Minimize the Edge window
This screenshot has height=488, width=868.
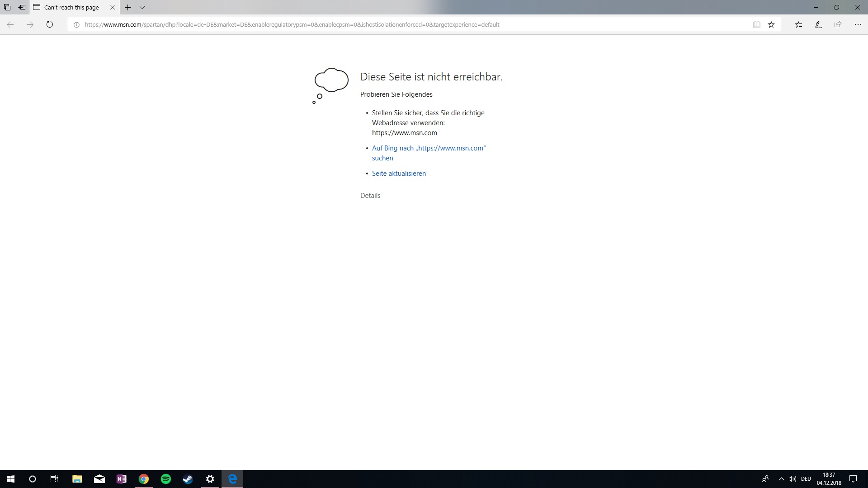[816, 7]
